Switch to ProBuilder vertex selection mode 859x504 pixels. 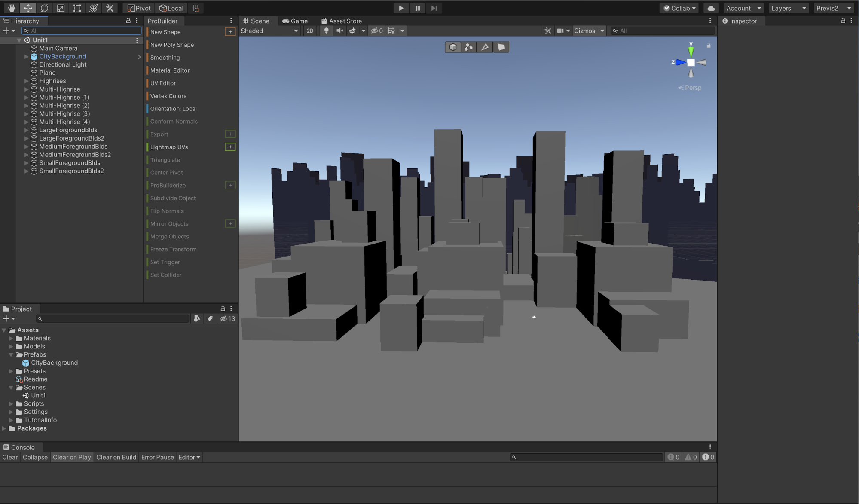468,47
